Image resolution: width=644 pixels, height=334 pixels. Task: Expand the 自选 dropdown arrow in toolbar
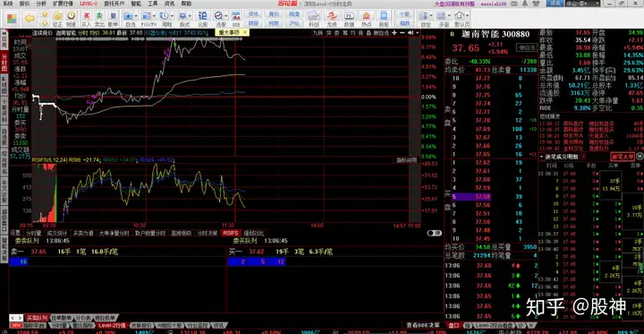pos(136,16)
